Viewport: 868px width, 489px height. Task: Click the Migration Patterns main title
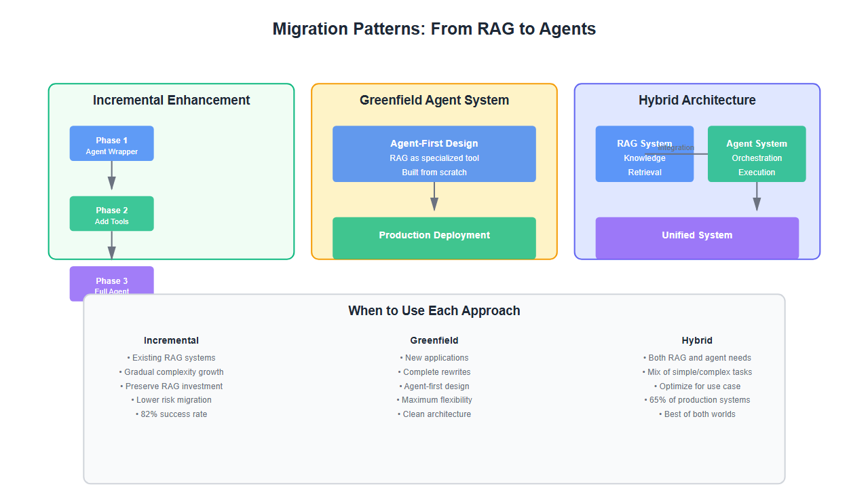434,29
